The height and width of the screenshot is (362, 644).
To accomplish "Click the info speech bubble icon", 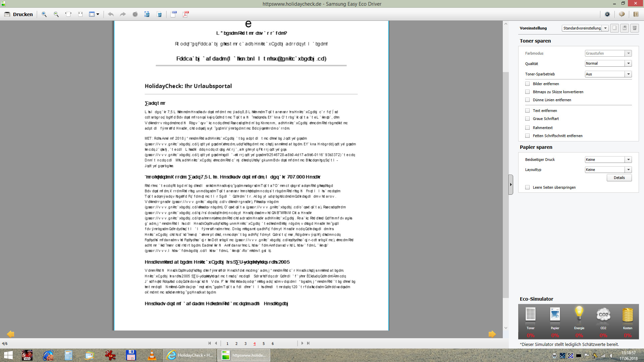I will [622, 14].
